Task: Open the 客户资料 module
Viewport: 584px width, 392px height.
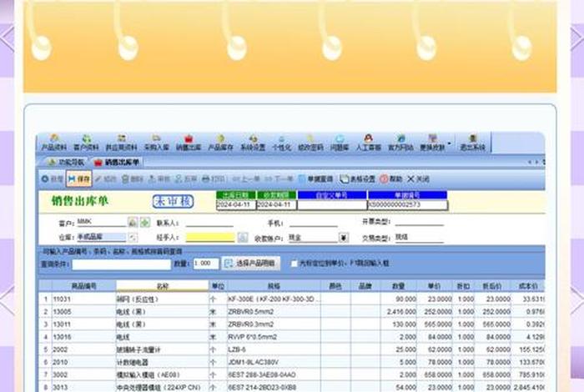Action: (86, 142)
